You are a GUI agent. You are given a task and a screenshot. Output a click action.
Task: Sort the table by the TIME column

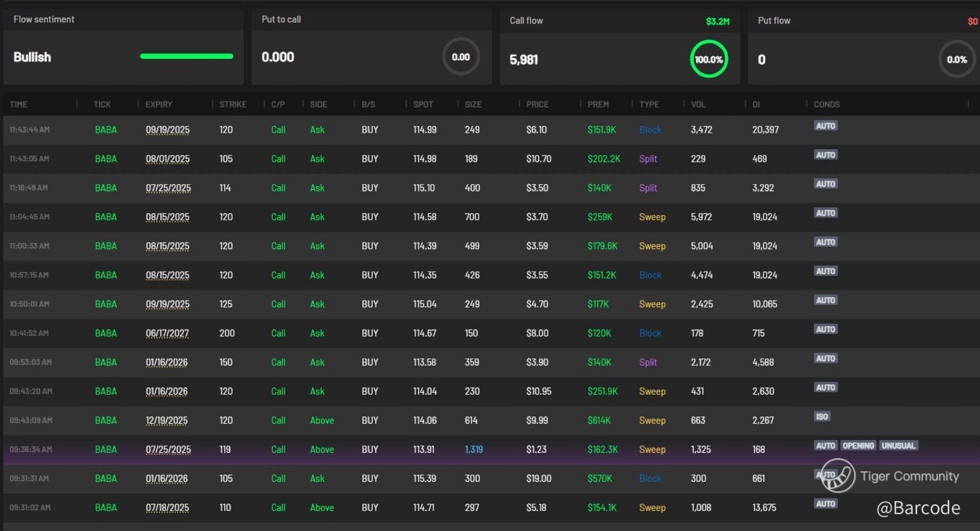(x=19, y=104)
